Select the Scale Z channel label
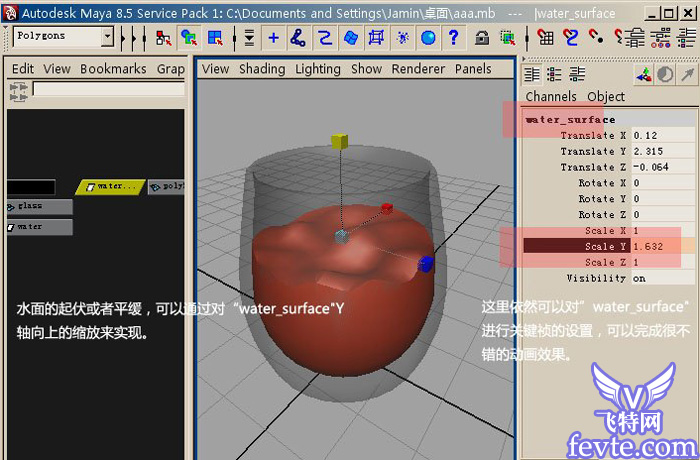This screenshot has width=700, height=460. 605,262
